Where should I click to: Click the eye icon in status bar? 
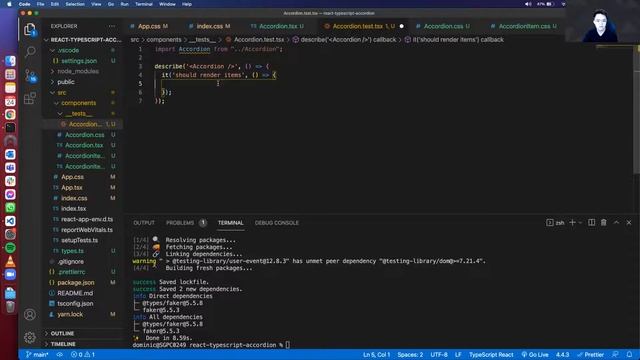pos(60,354)
